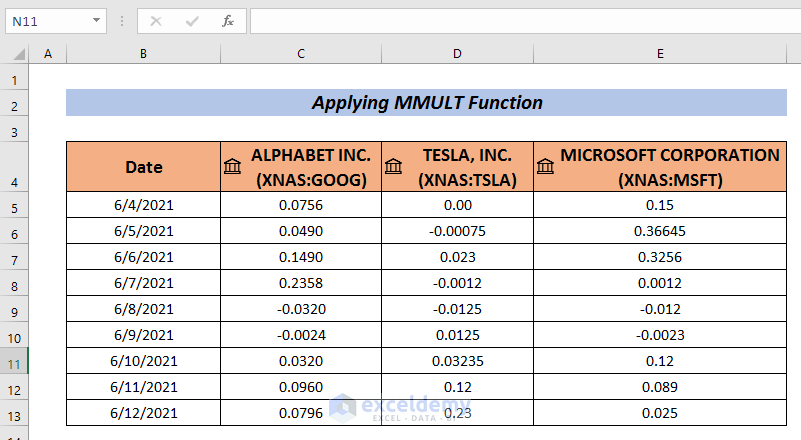Select column D header
Screen dimensions: 801x440
[x=457, y=54]
